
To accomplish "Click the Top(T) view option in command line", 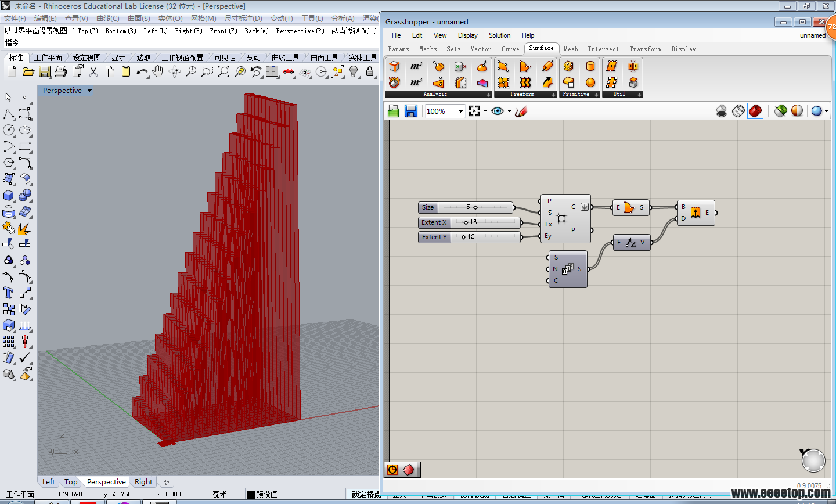I will 88,31.
